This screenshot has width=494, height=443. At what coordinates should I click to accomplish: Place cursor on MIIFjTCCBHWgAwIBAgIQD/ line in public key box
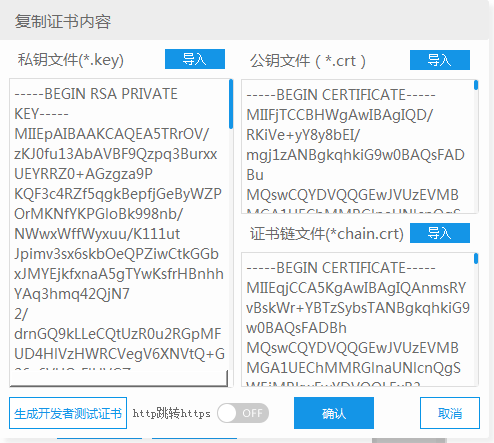(339, 115)
